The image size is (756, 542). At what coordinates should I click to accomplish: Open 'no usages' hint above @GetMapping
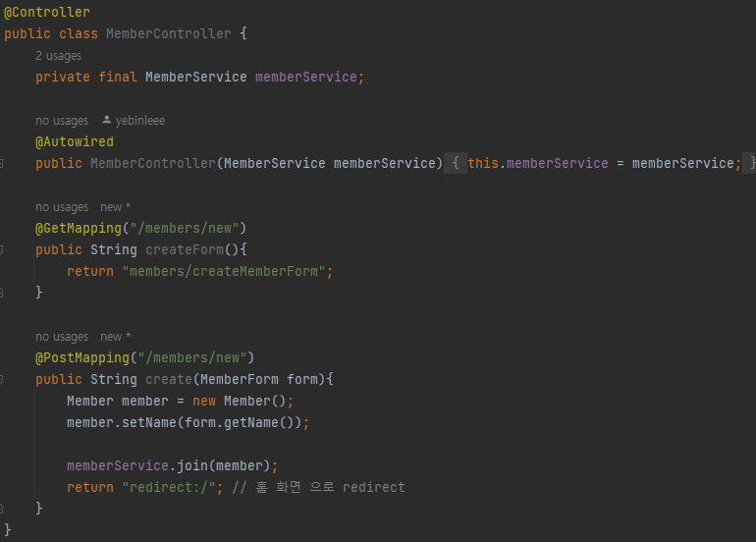62,207
